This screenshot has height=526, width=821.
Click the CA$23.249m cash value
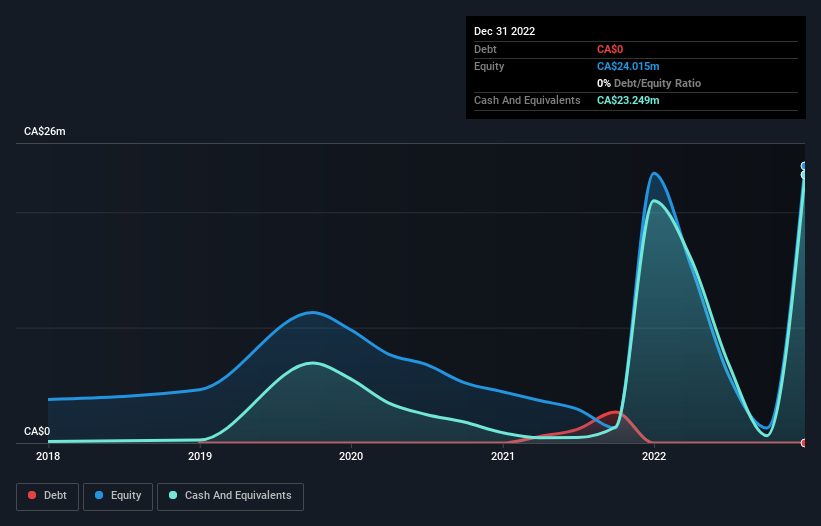coord(628,100)
